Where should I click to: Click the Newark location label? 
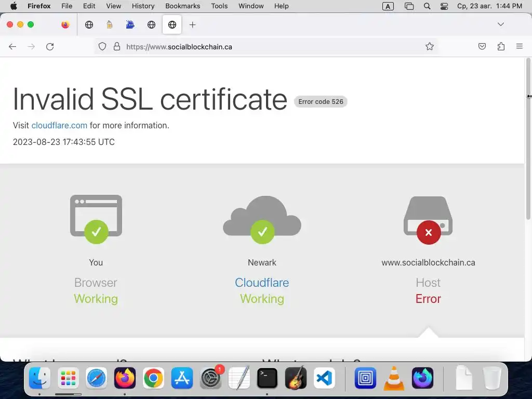(262, 262)
